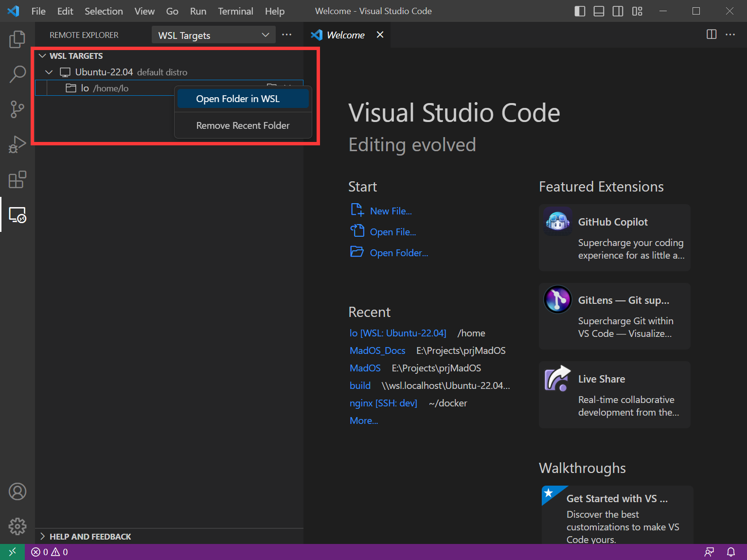
Task: Open the File menu
Action: pos(38,11)
